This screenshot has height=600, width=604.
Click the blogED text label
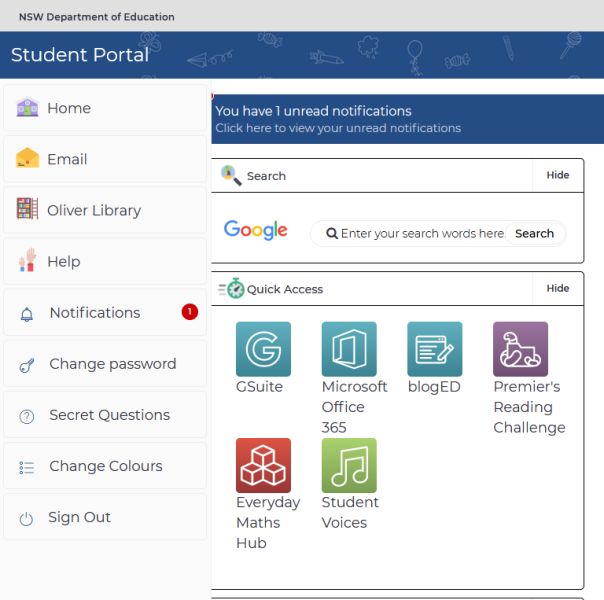pyautogui.click(x=434, y=387)
